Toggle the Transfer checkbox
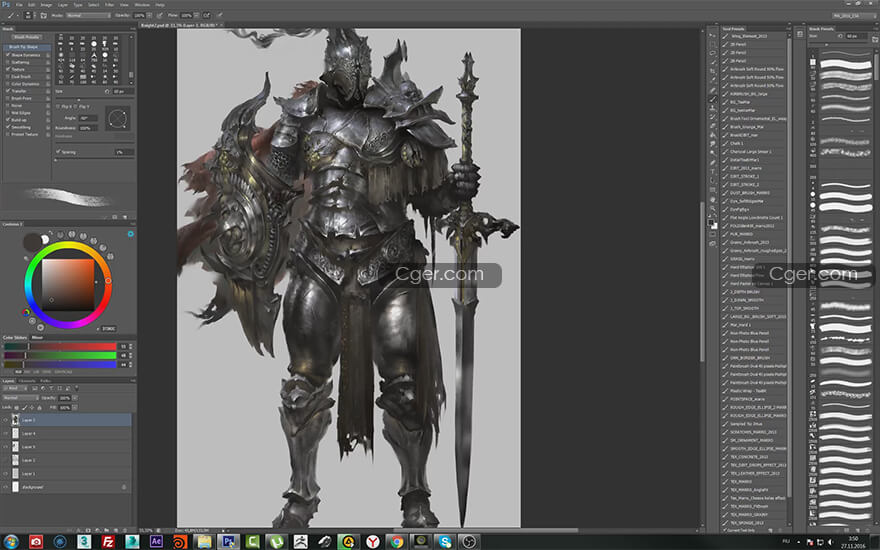This screenshot has width=880, height=550. click(7, 91)
